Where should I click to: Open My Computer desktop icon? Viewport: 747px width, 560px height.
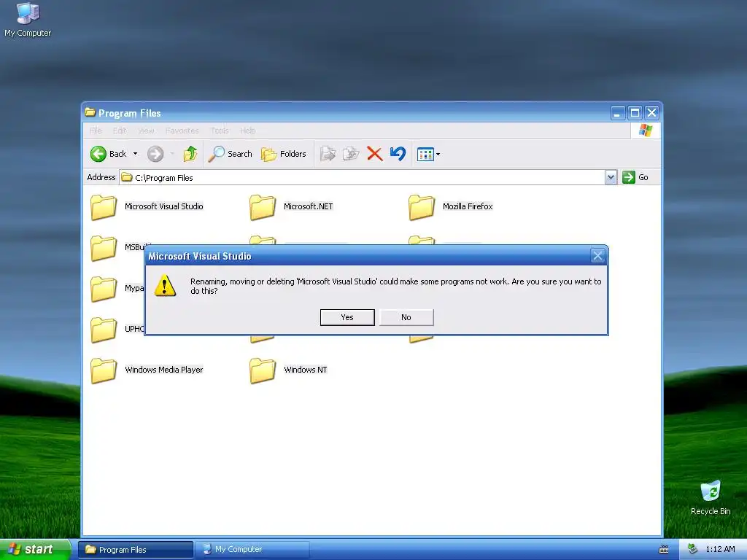pos(28,20)
